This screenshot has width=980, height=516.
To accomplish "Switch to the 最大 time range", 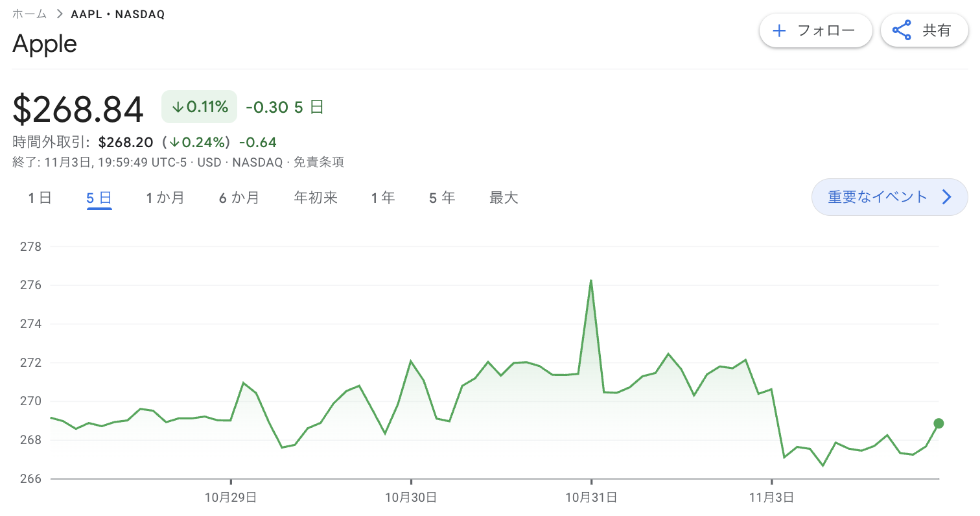I will [x=504, y=198].
